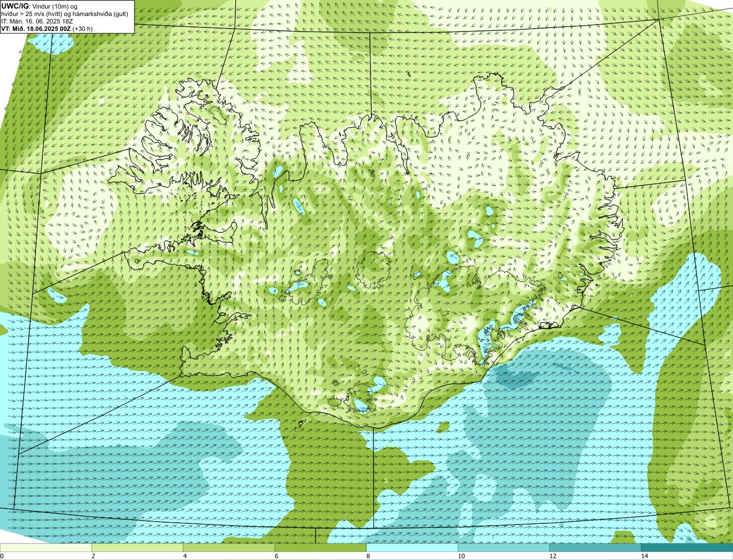Click the scale label "12"
The width and height of the screenshot is (733, 560).
[x=552, y=556]
